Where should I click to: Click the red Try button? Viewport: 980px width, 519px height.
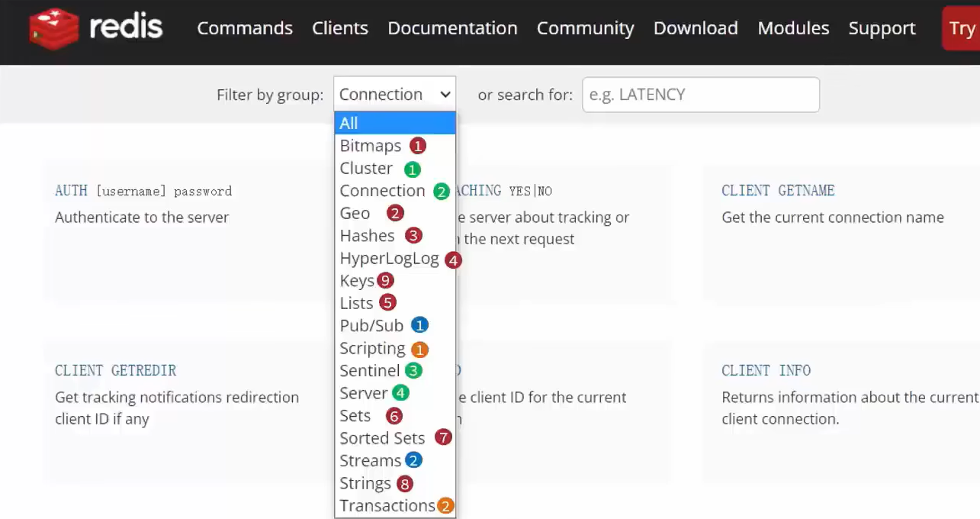tap(961, 28)
